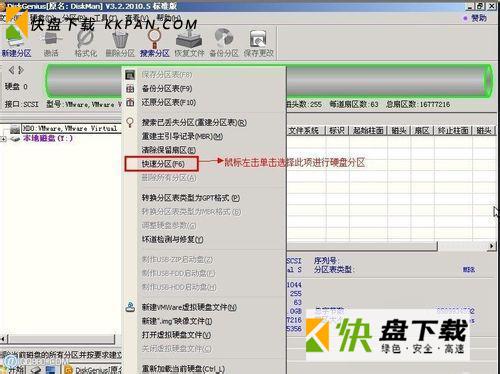Viewport: 500px width, 374px height.
Task: Select 重建主引导记录(MBR) menu entry
Action: click(182, 136)
